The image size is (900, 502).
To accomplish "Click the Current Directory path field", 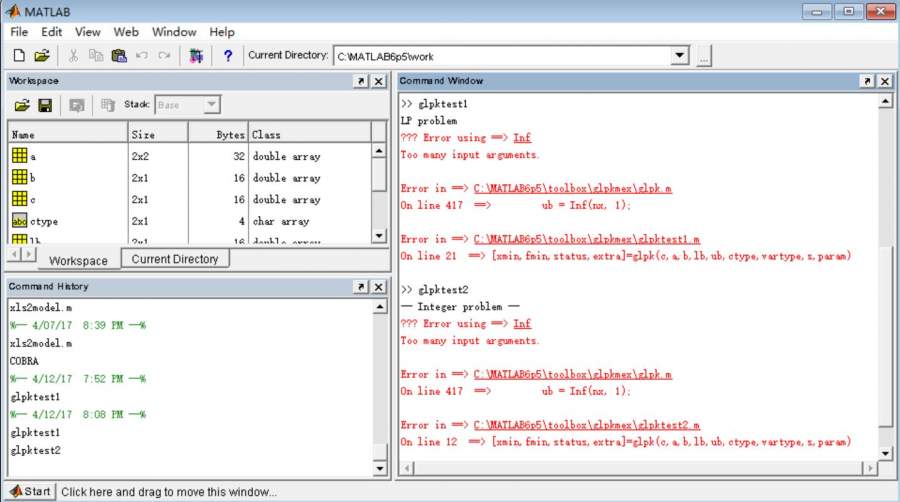I will [502, 56].
